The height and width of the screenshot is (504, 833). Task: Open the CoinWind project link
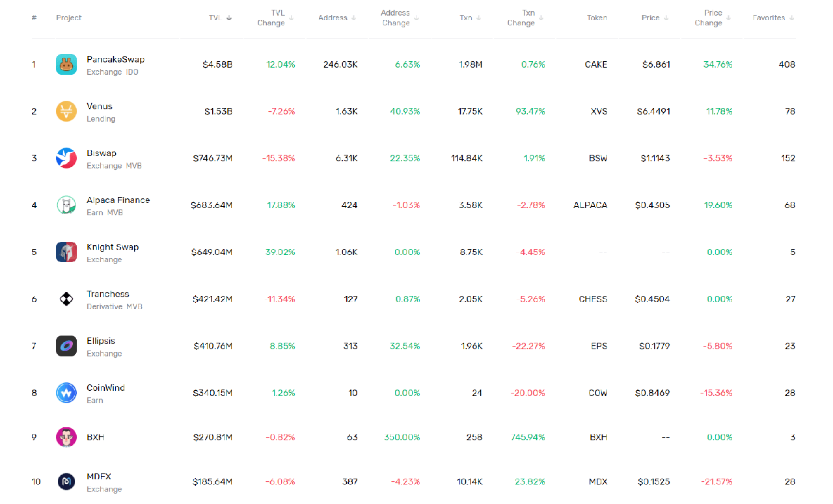click(x=105, y=388)
